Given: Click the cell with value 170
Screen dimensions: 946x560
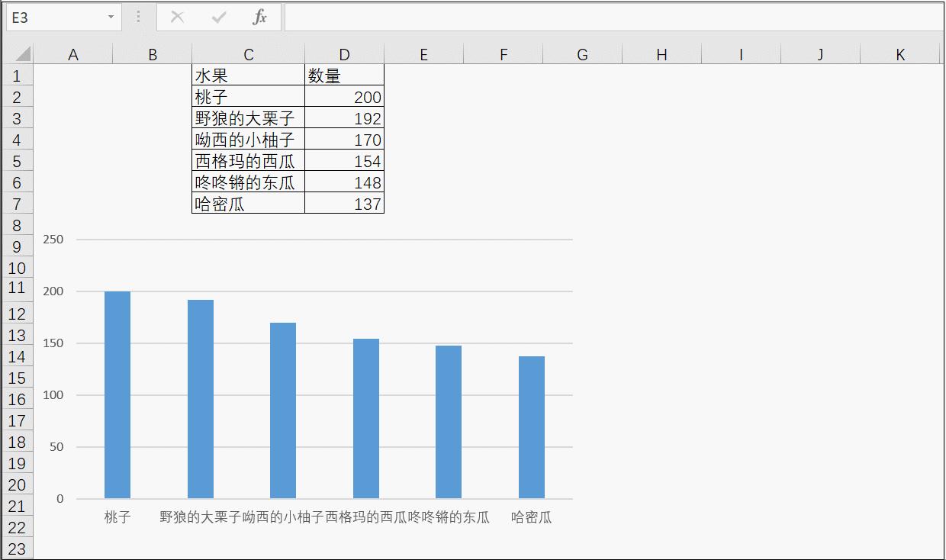Looking at the screenshot, I should pos(345,139).
